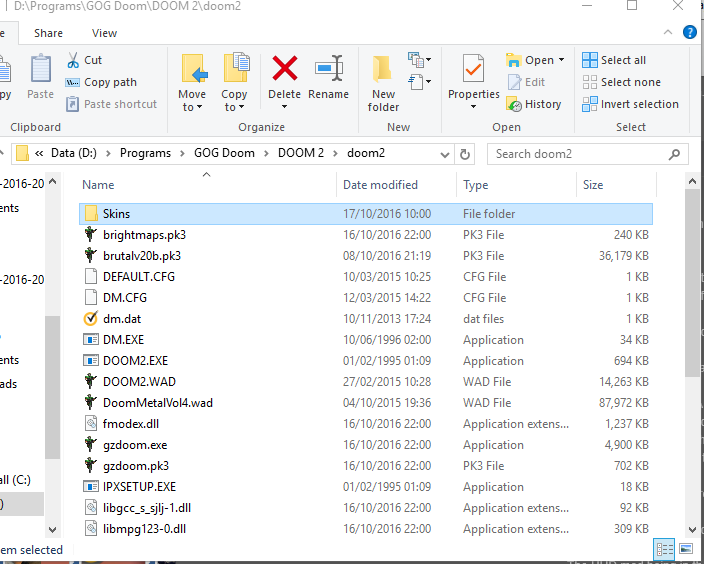Click the Move to folder icon
The image size is (704, 564).
(x=194, y=68)
